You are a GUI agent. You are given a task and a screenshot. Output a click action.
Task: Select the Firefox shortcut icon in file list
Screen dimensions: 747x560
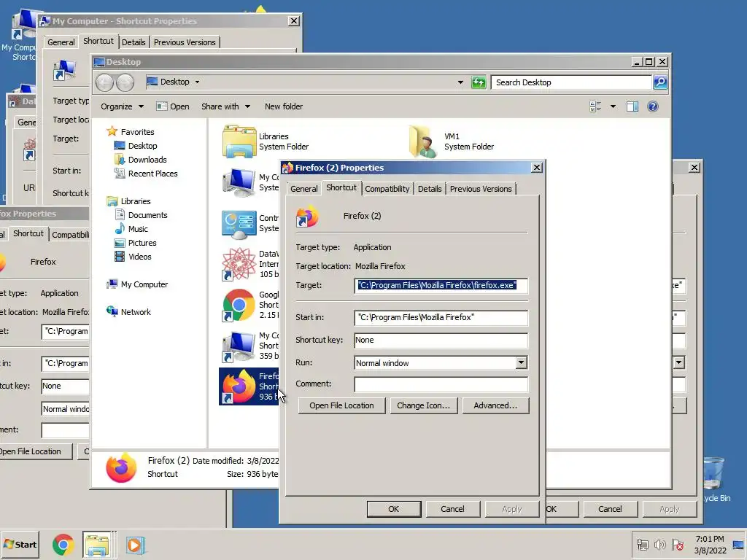pyautogui.click(x=239, y=386)
